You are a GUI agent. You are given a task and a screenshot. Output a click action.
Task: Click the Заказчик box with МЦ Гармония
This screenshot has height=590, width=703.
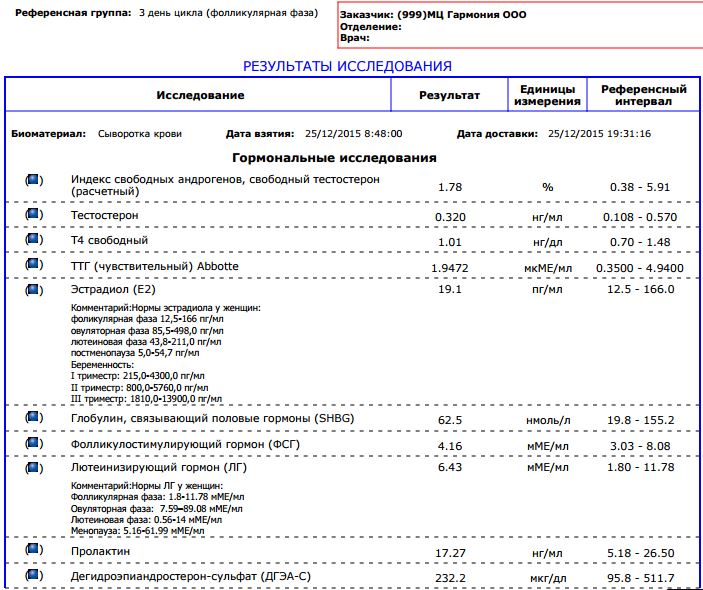coord(518,27)
